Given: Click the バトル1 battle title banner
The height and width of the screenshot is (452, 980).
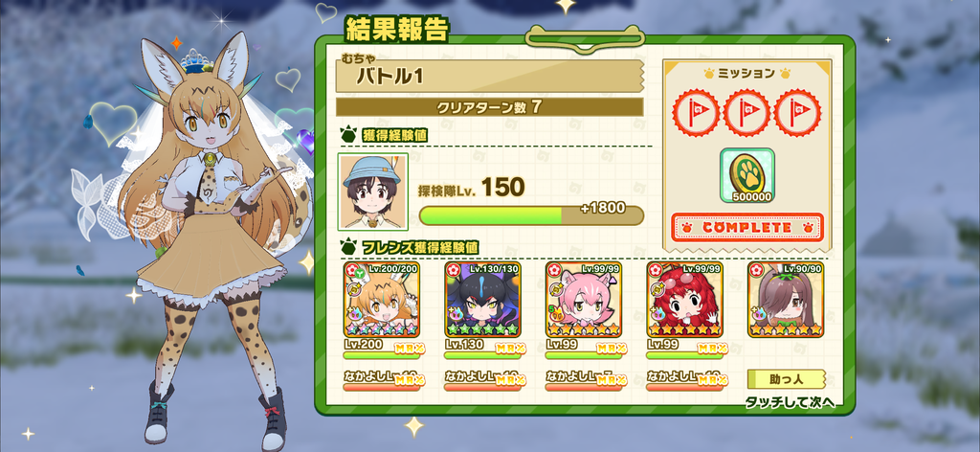Looking at the screenshot, I should [x=489, y=77].
